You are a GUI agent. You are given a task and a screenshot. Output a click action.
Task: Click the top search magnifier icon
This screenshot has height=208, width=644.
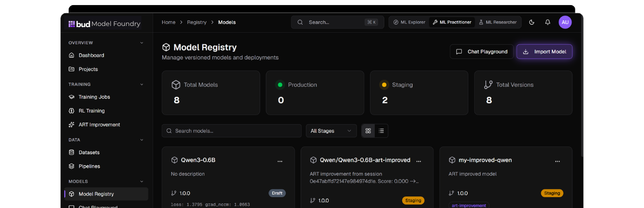coord(300,22)
